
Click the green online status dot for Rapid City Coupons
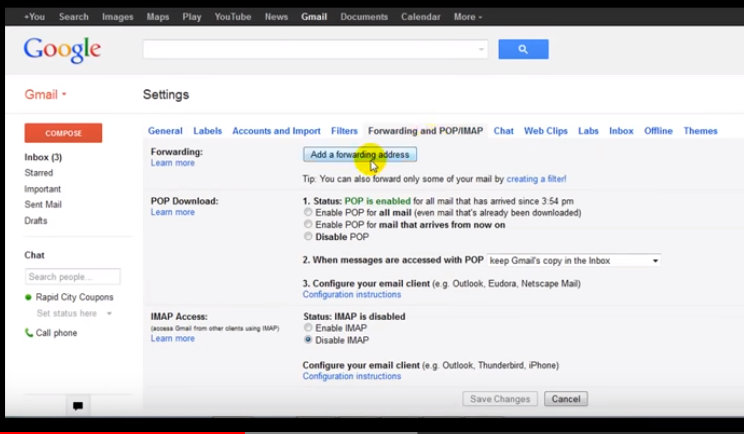click(x=28, y=297)
